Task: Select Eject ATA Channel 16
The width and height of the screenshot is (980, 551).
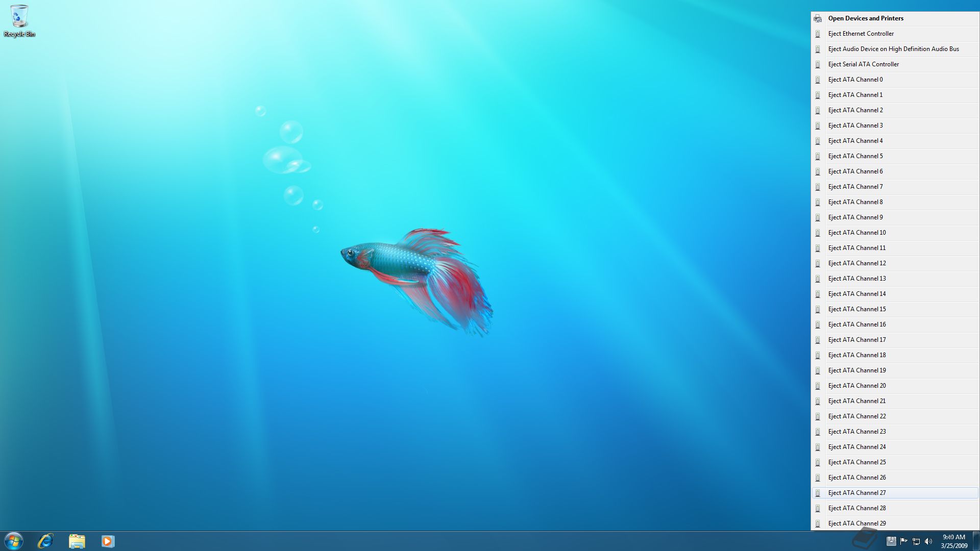Action: coord(895,324)
